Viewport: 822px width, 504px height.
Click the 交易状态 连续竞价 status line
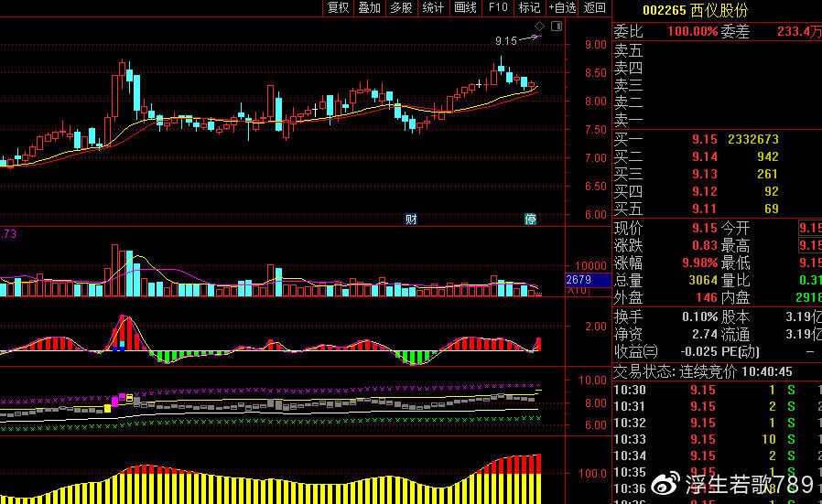coord(703,372)
